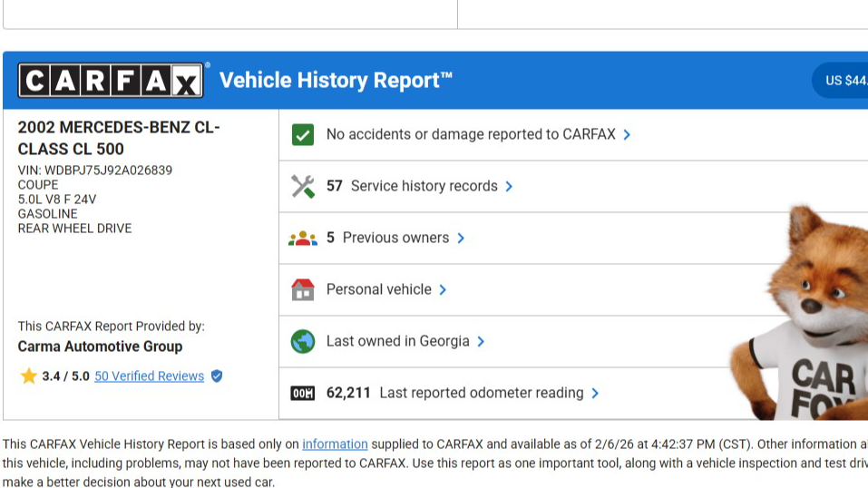The height and width of the screenshot is (488, 868).
Task: Expand Last reported odometer reading chevron
Action: (x=595, y=394)
